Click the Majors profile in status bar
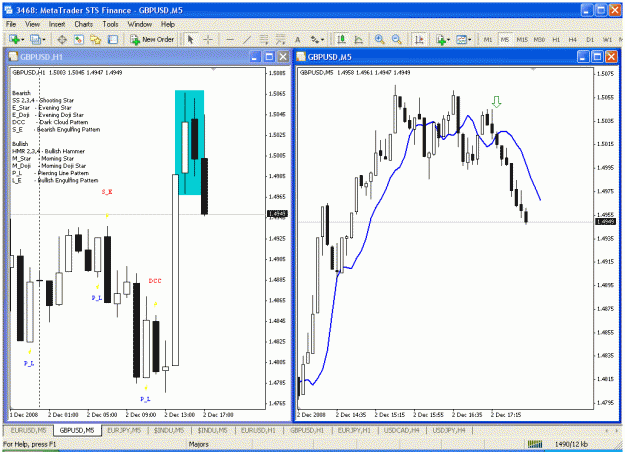Viewport: 625px width, 452px height. click(x=199, y=444)
